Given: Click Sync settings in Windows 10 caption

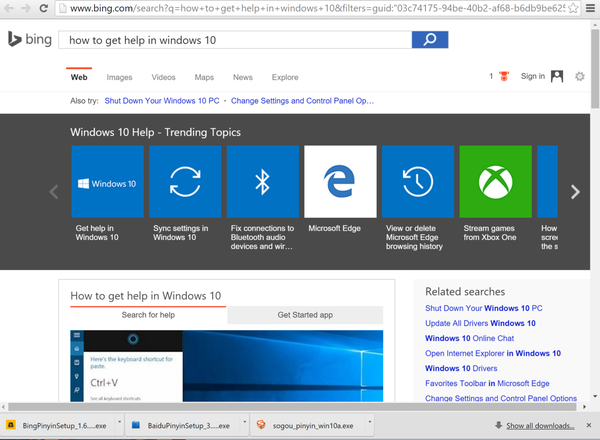Looking at the screenshot, I should tap(181, 233).
